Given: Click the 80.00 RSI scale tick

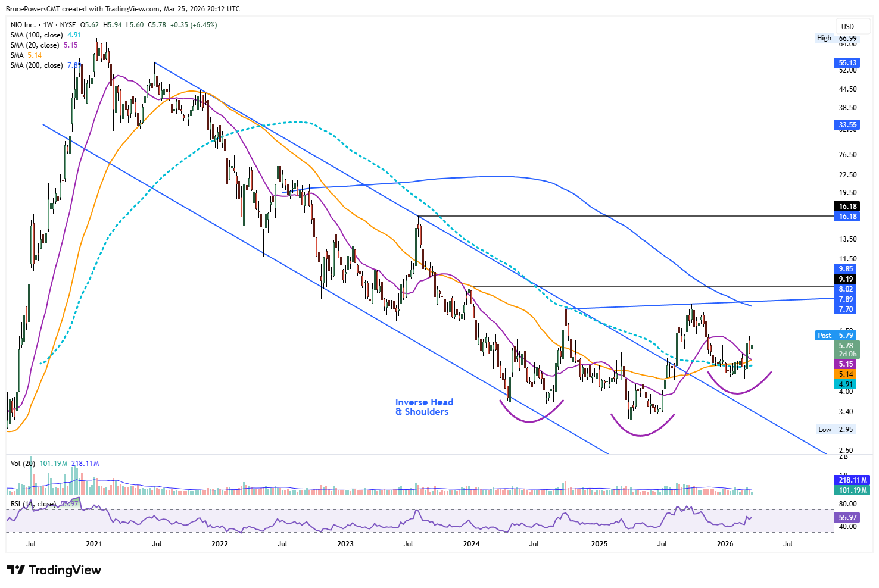Looking at the screenshot, I should pos(848,504).
